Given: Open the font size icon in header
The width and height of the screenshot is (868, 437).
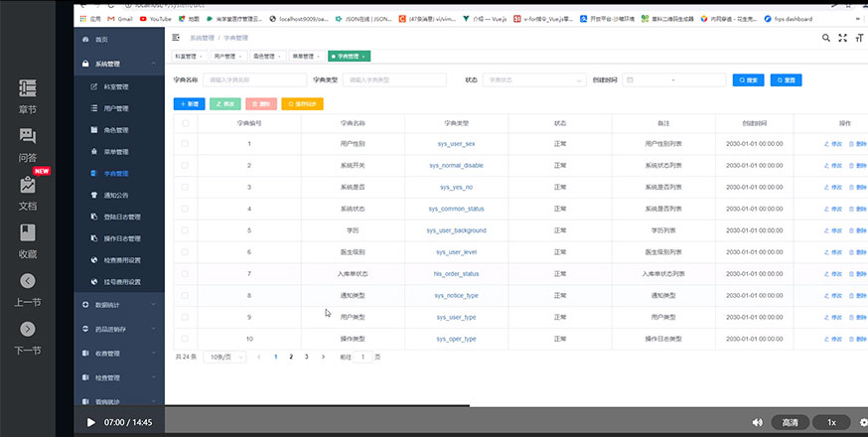Looking at the screenshot, I should point(859,38).
